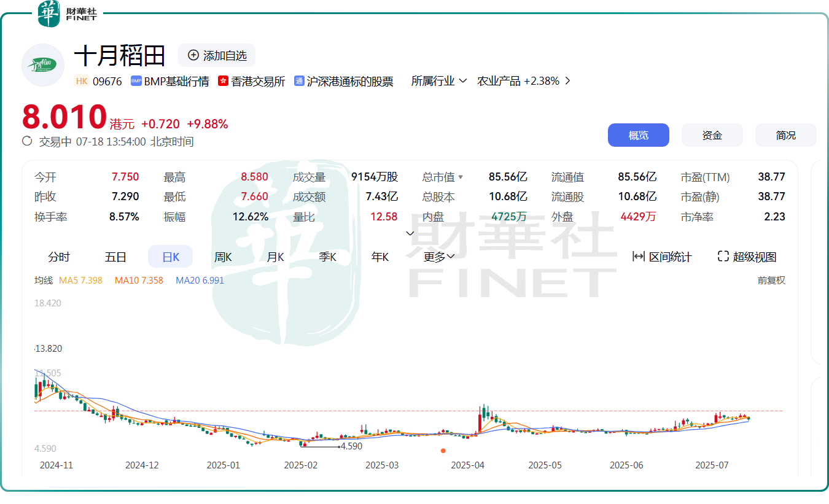
Task: Click the plus icon in 添加自选
Action: coord(193,55)
